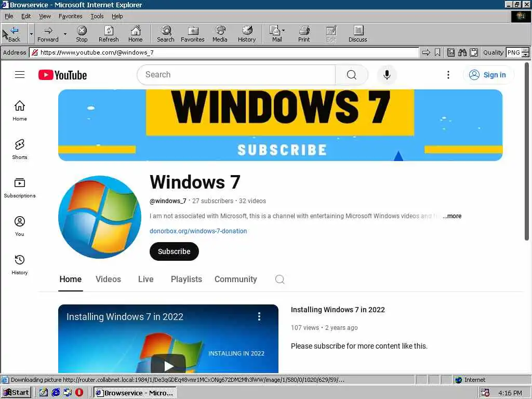Switch to the Playlists tab
Viewport: 532px width, 399px height.
point(187,279)
